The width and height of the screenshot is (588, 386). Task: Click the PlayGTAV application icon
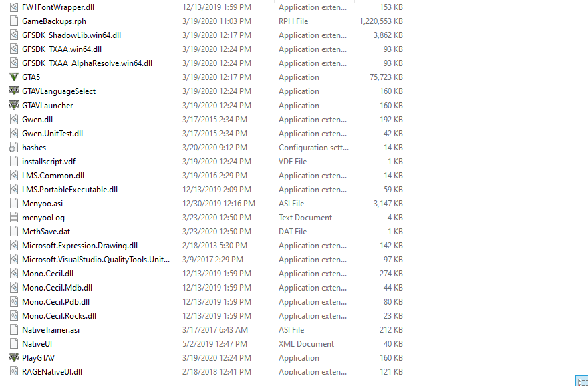(x=14, y=357)
